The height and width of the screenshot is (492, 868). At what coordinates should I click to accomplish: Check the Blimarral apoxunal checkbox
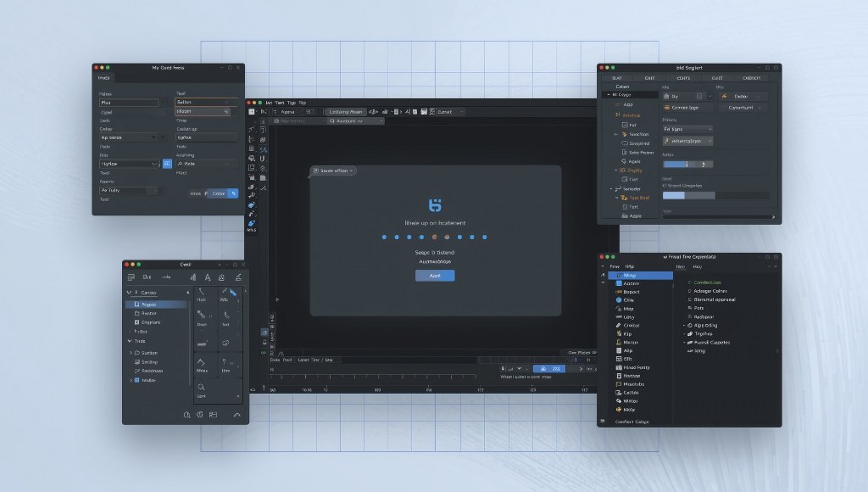pyautogui.click(x=690, y=299)
